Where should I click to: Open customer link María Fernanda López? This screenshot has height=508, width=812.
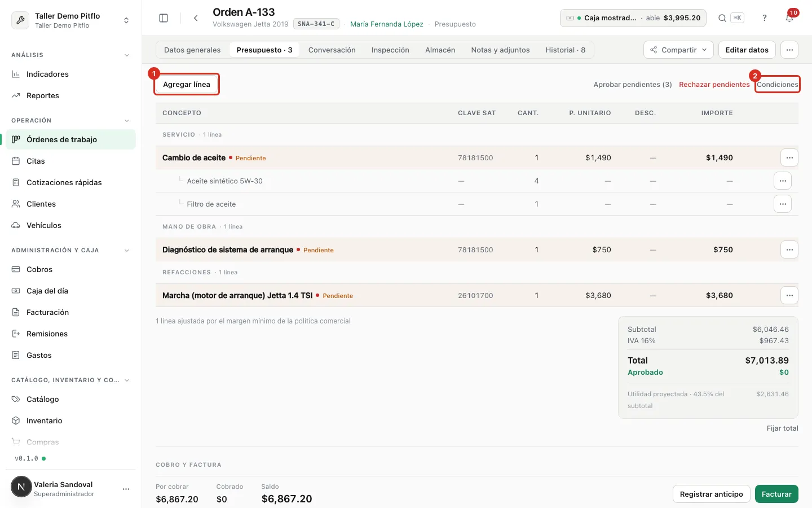(x=387, y=24)
